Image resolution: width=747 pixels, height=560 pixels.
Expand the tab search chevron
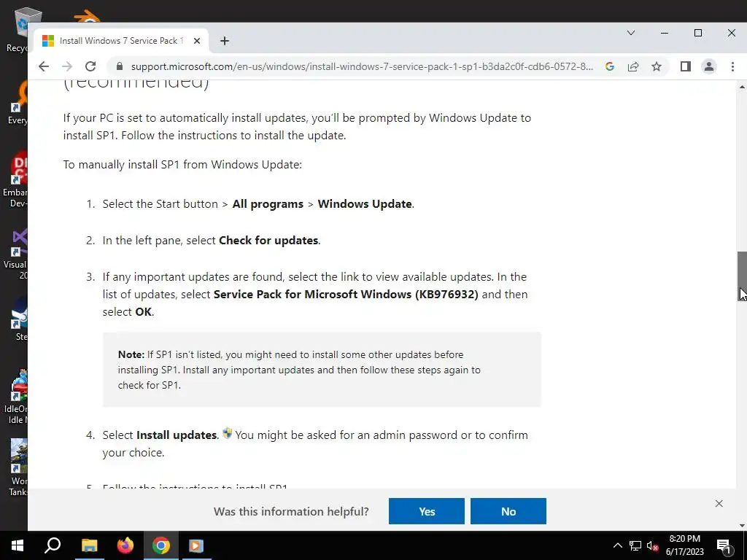tap(631, 33)
